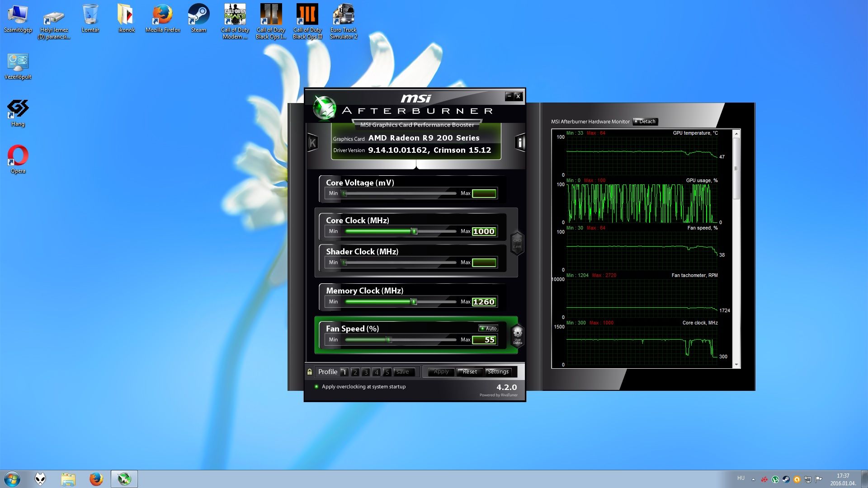The width and height of the screenshot is (868, 488).
Task: Click the Apply button
Action: (x=441, y=372)
